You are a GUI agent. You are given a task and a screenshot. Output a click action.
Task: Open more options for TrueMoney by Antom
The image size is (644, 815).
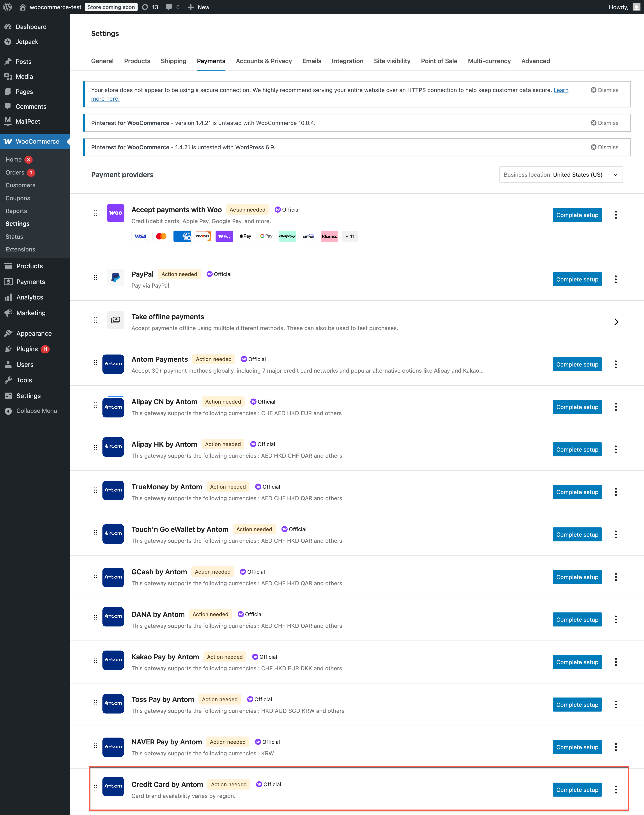click(616, 492)
